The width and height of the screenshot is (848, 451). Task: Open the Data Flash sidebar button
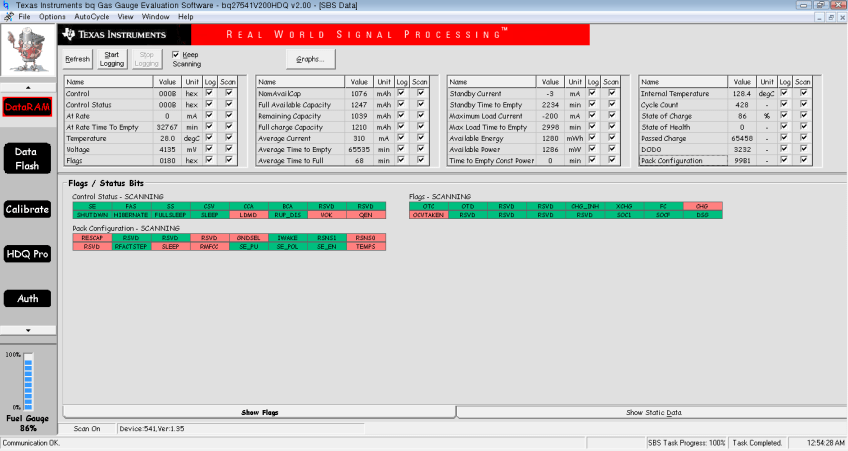[27, 158]
